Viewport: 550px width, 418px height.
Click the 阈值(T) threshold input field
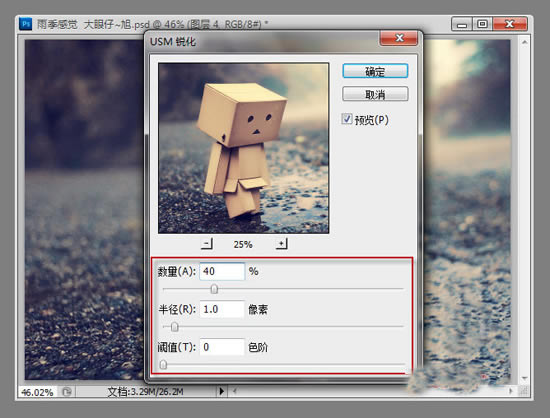[x=222, y=347]
